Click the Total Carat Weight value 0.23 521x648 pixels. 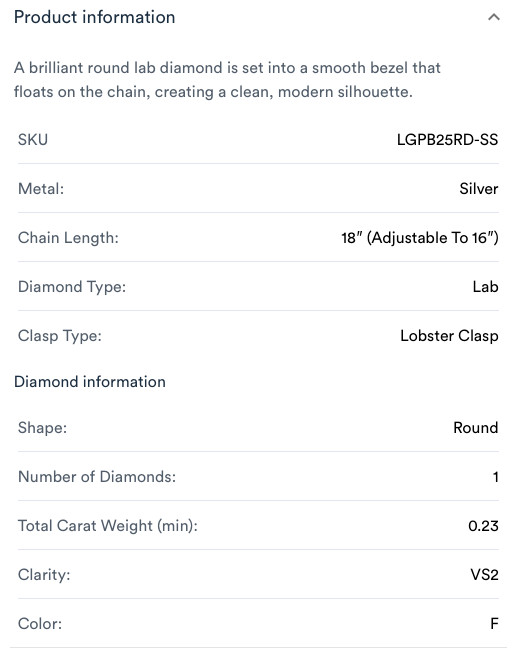coord(483,526)
